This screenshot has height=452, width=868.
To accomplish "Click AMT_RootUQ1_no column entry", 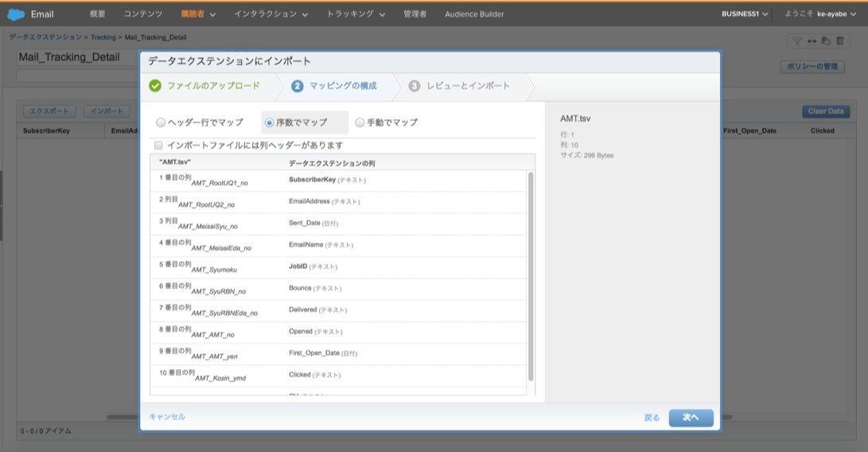I will tap(220, 183).
